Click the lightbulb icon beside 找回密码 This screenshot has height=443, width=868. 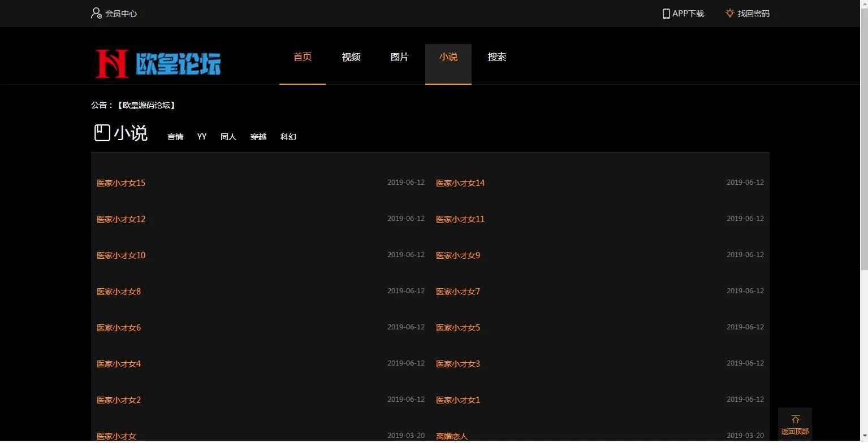tap(730, 13)
